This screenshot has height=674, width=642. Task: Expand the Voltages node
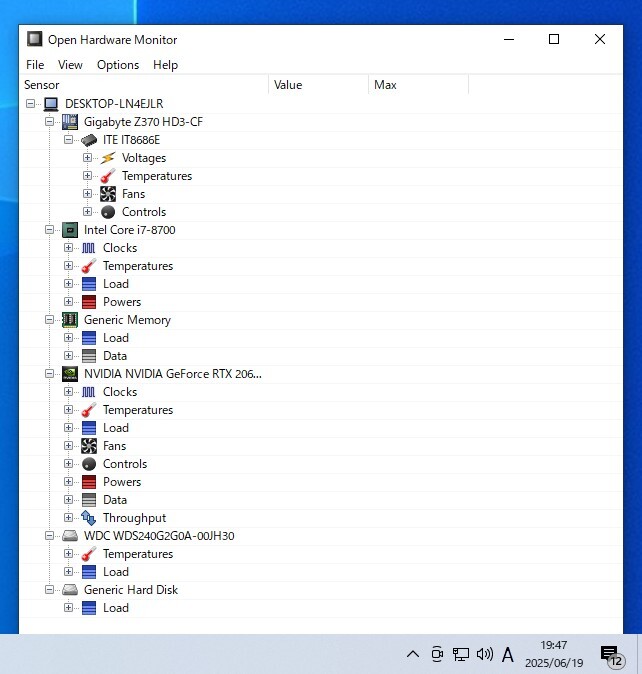87,158
